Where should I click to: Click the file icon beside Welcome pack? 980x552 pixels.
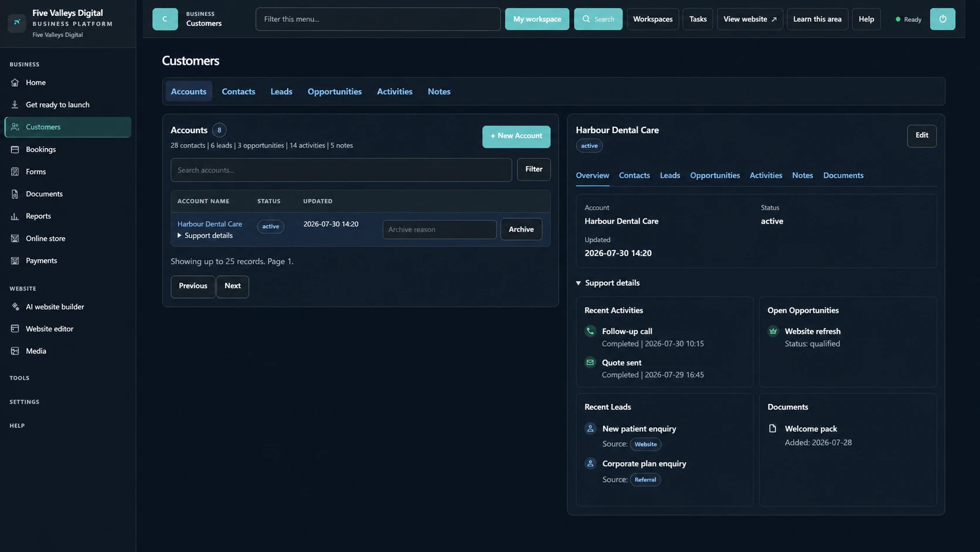pyautogui.click(x=773, y=429)
